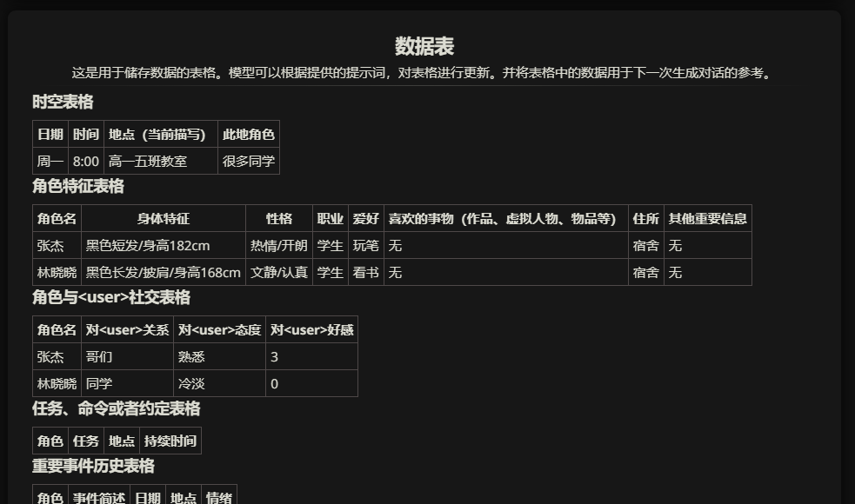
Task: Click the 宿舍 cell for 张杰
Action: pos(645,245)
